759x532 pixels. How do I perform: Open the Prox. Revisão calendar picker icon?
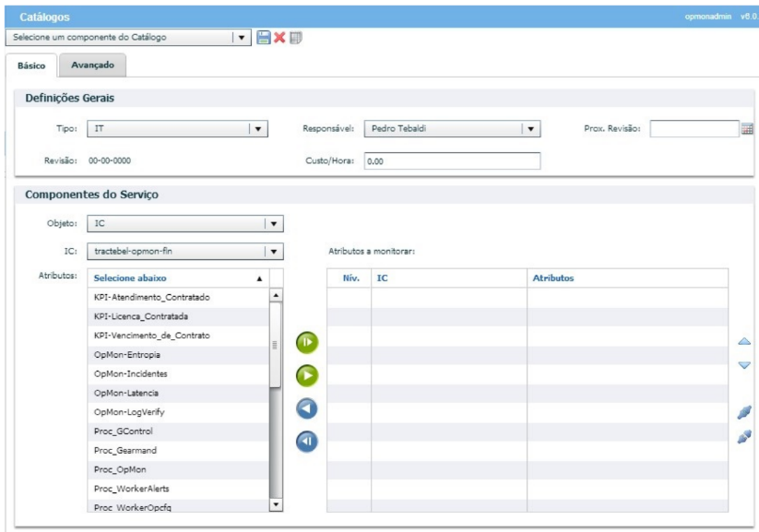point(747,130)
